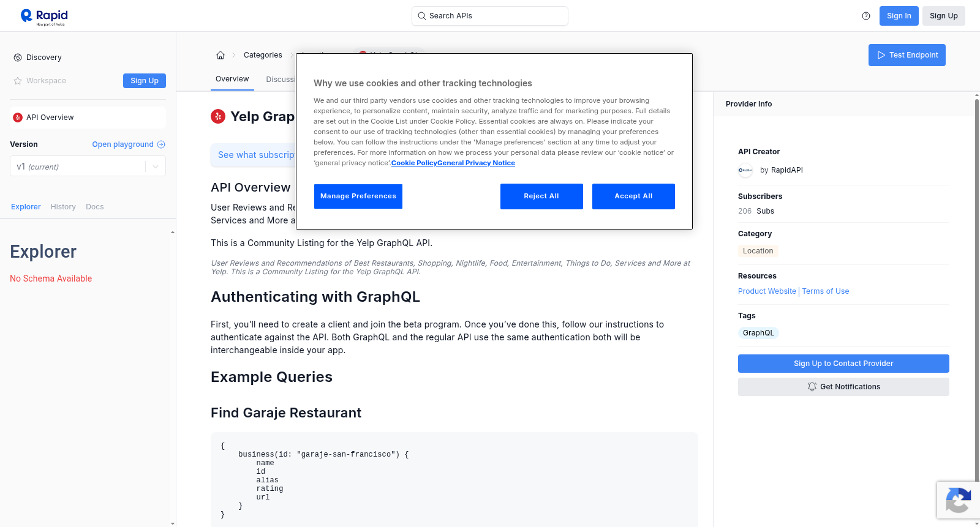The height and width of the screenshot is (527, 980).
Task: Click the header Sign Up button
Action: (943, 16)
